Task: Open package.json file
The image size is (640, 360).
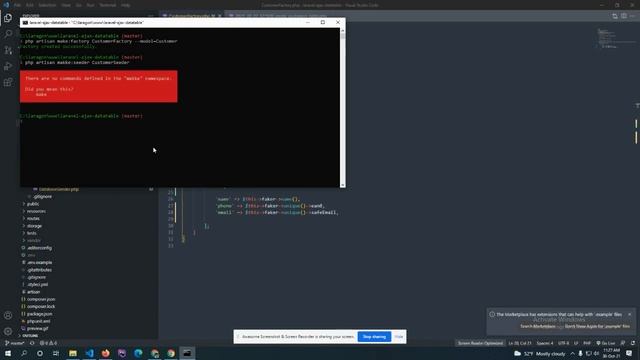Action: tap(39, 314)
